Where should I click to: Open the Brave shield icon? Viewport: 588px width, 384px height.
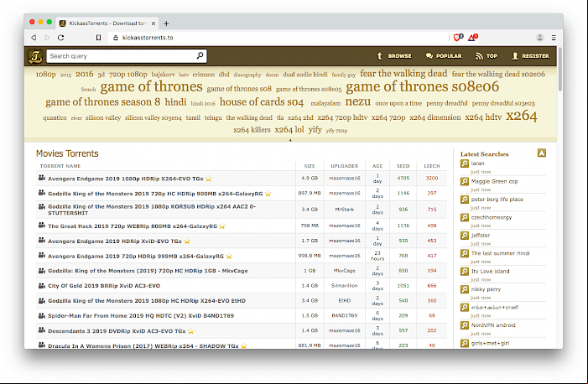click(458, 37)
